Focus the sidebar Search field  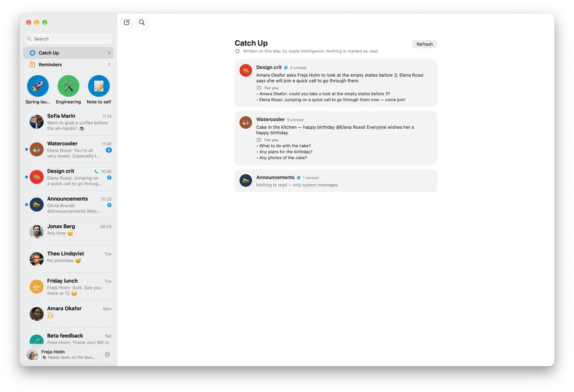coord(68,39)
